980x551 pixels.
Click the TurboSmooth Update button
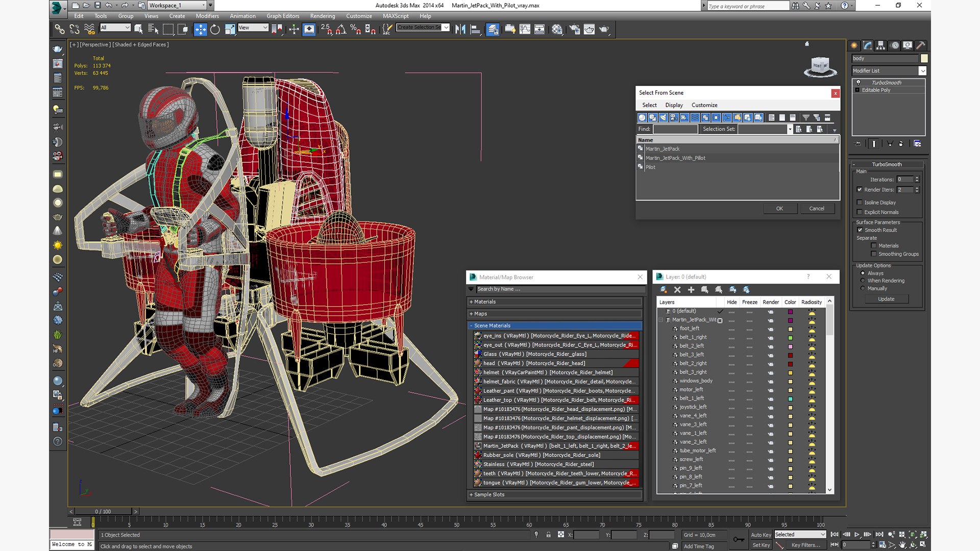886,299
